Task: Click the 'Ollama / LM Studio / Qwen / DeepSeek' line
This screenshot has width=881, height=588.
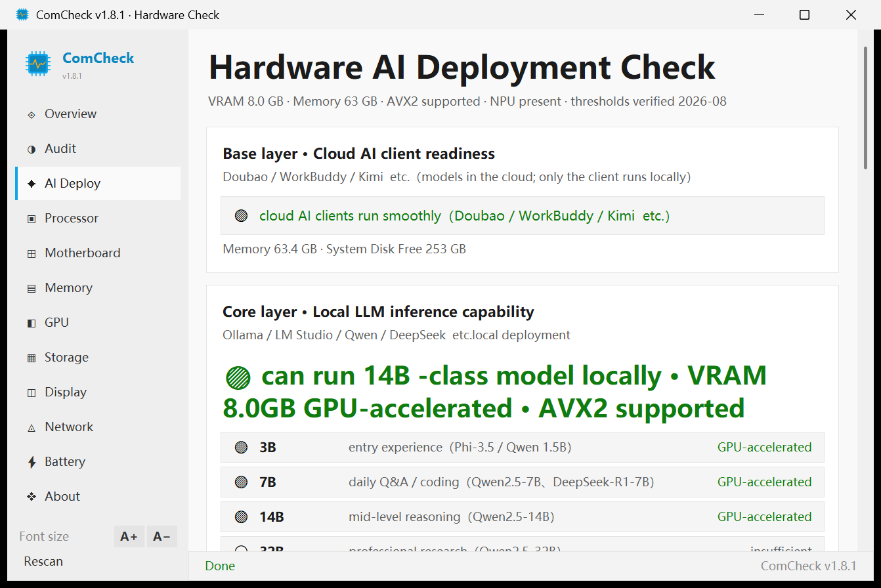Action: pyautogui.click(x=397, y=335)
